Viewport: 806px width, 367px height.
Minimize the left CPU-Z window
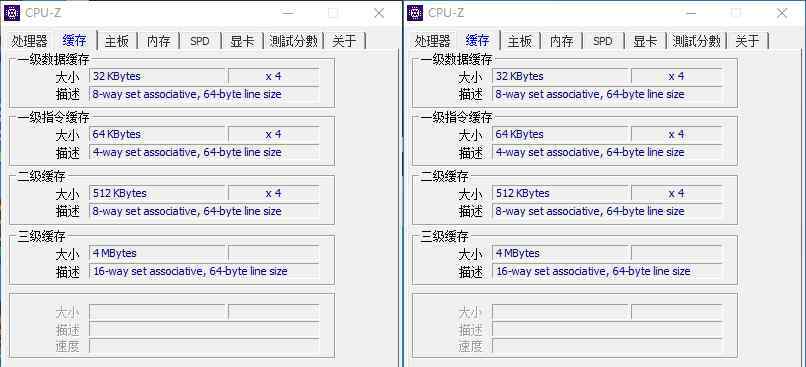tap(289, 13)
